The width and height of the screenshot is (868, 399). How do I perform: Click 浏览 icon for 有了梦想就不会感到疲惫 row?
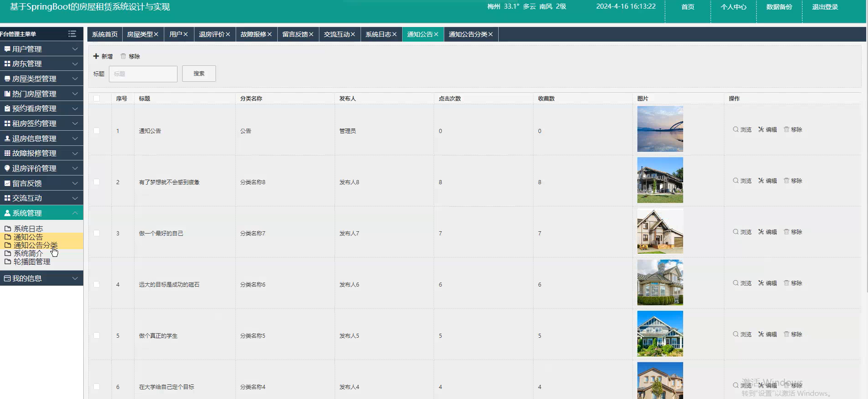pyautogui.click(x=736, y=181)
